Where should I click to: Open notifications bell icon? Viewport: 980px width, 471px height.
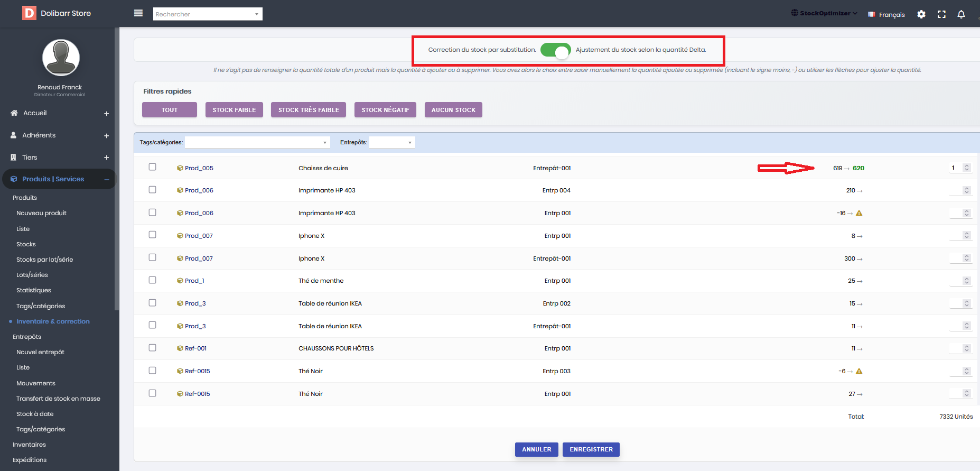(961, 14)
